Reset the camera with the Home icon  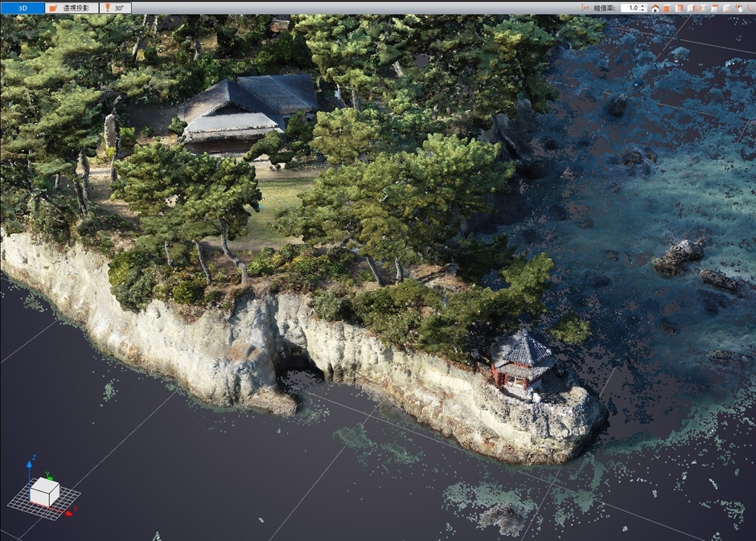655,8
